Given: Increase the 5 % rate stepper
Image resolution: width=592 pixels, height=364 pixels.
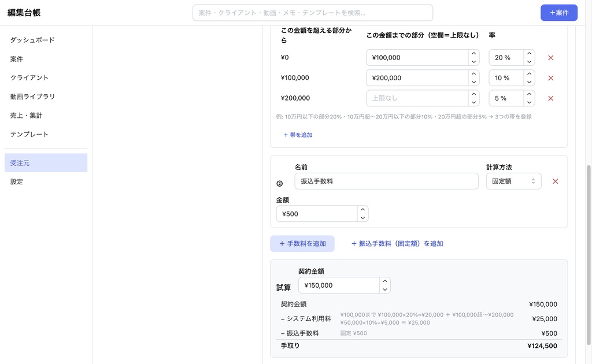Looking at the screenshot, I should (530, 94).
